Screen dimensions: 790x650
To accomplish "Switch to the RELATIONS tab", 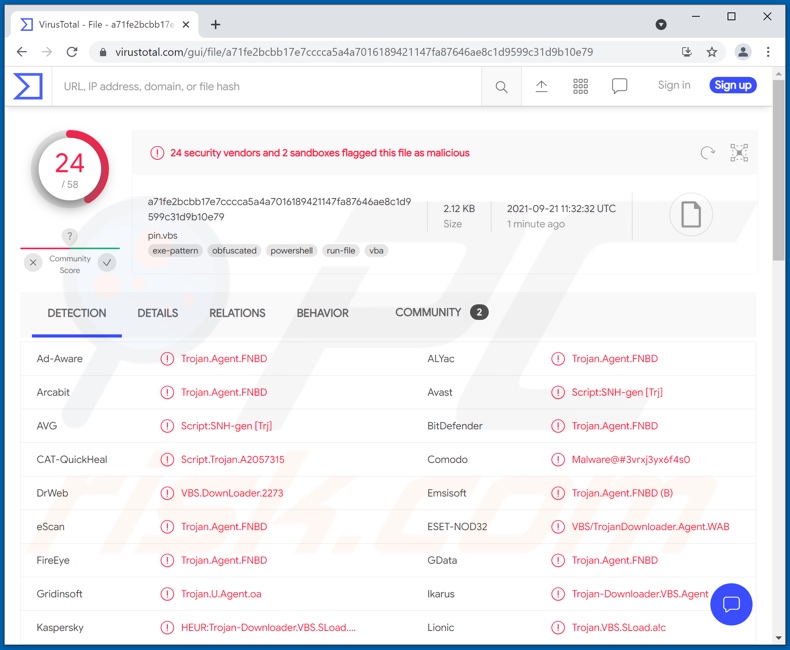I will click(x=237, y=313).
